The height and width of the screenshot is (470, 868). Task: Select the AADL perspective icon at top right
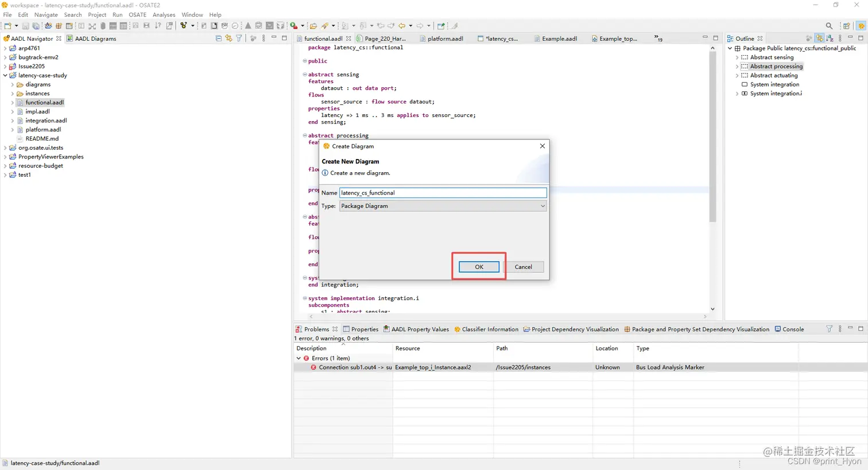(x=861, y=26)
